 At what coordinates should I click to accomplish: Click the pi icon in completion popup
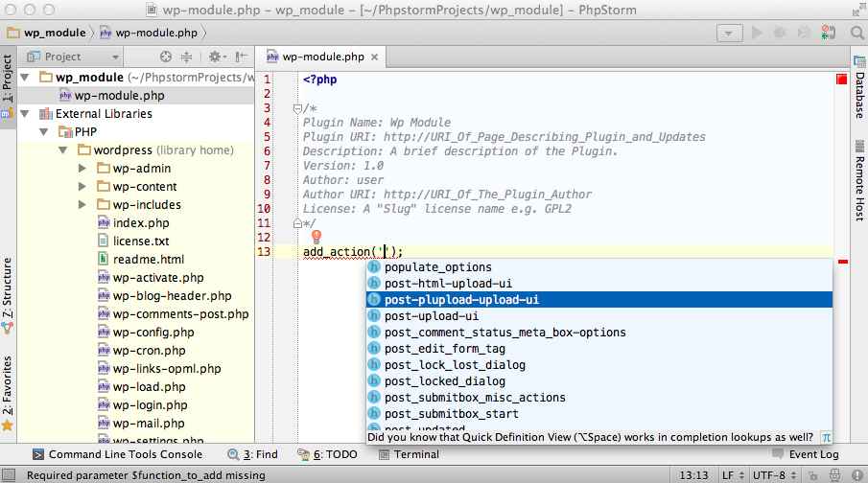click(x=826, y=438)
